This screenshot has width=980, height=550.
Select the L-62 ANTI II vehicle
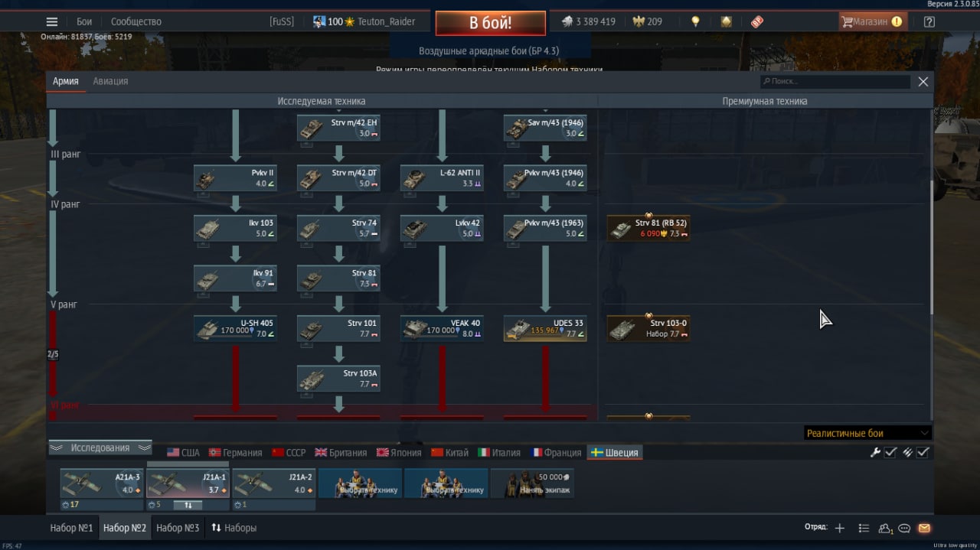(x=442, y=178)
